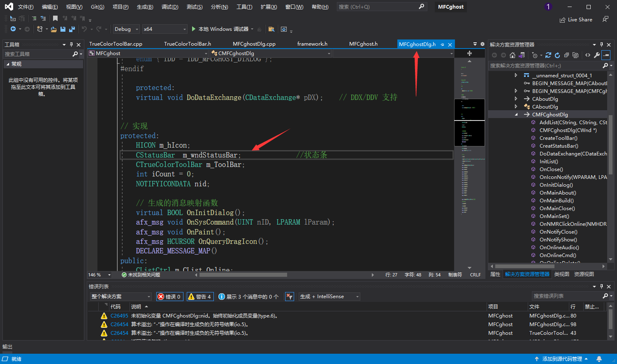
Task: Click the Open File folder icon
Action: [x=54, y=29]
